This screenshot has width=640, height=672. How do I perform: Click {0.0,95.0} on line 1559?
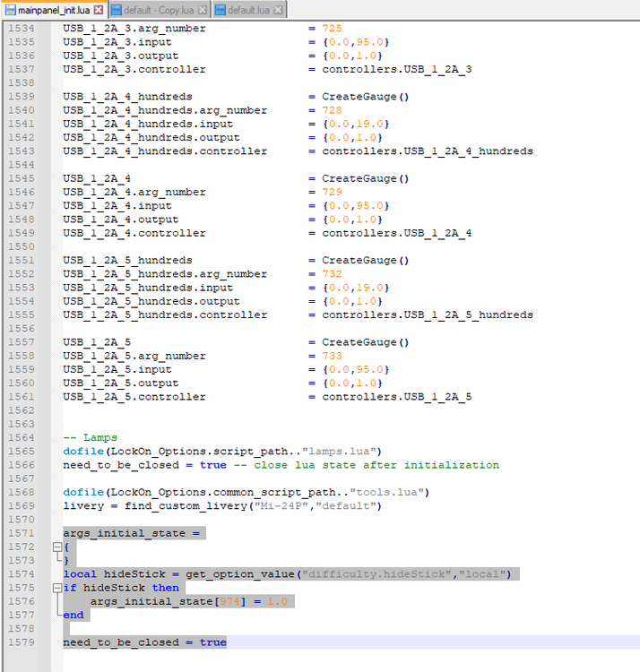[x=356, y=369]
